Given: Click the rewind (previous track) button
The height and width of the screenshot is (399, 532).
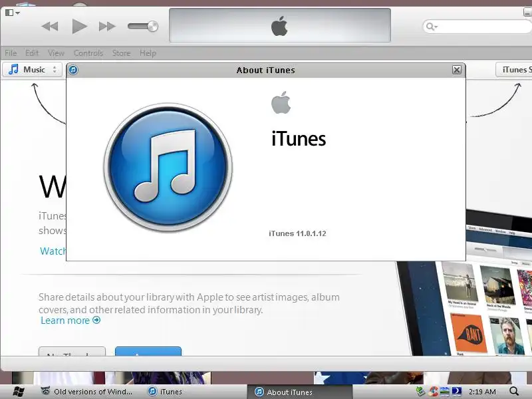Looking at the screenshot, I should [50, 27].
